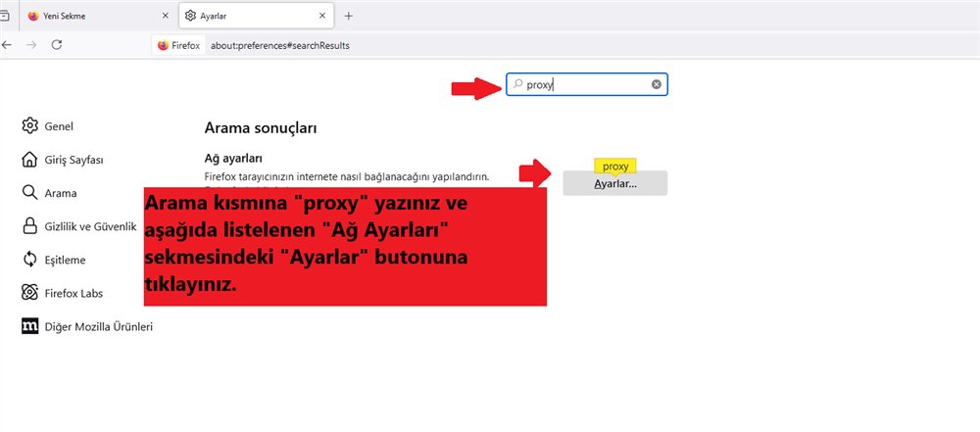Open Gizlilik ve Güvenlik category
This screenshot has width=980, height=432.
pyautogui.click(x=78, y=226)
